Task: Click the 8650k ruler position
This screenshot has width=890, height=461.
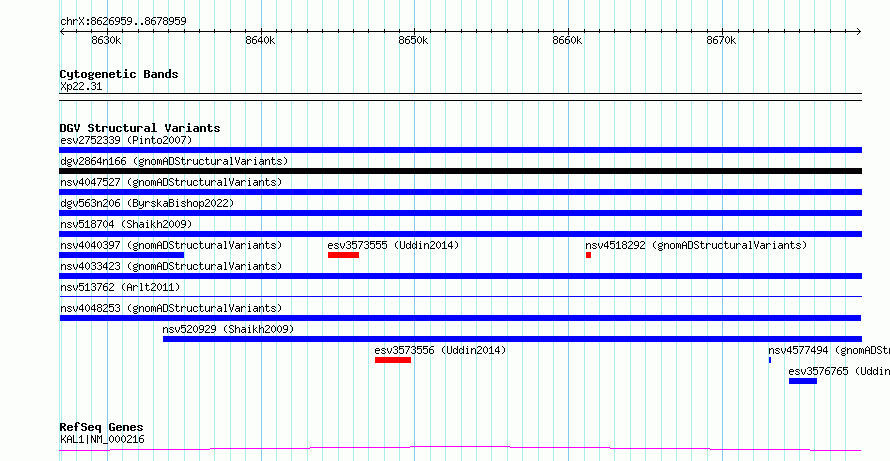Action: (x=413, y=40)
